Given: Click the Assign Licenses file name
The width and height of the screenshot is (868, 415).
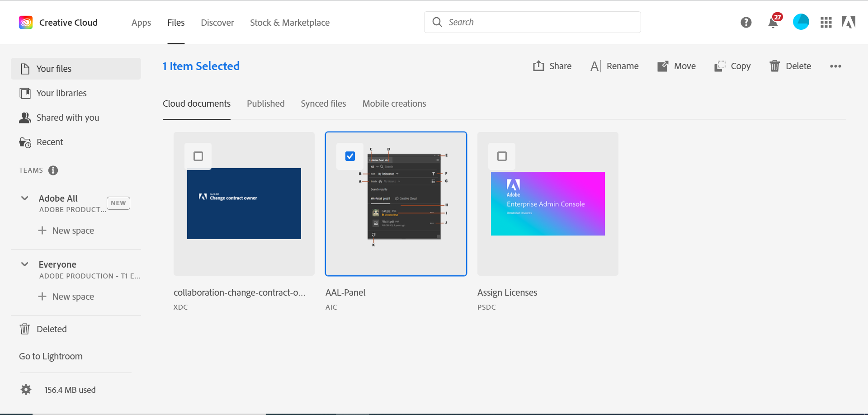Looking at the screenshot, I should pyautogui.click(x=507, y=292).
